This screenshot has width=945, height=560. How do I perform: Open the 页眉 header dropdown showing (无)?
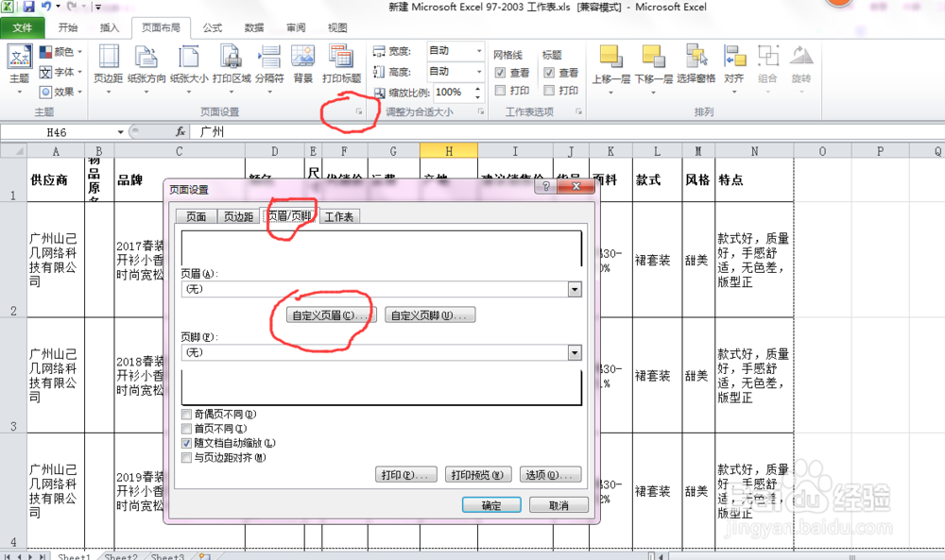[x=575, y=289]
